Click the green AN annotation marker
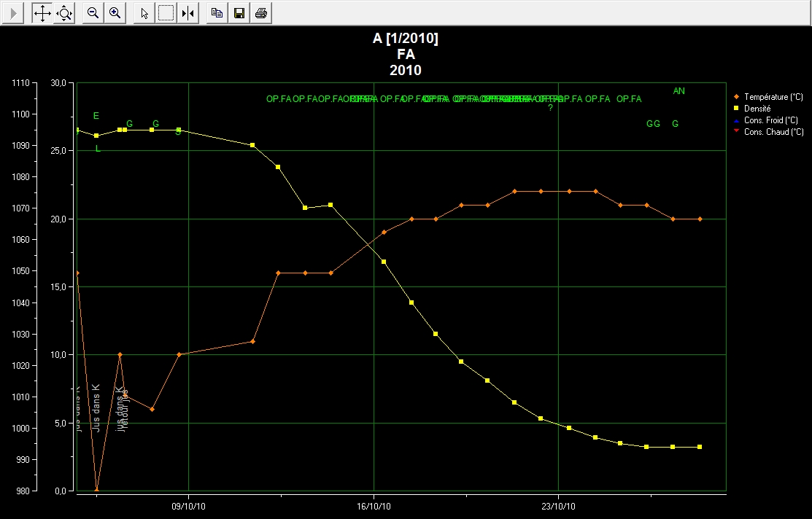The image size is (812, 519). [x=678, y=91]
